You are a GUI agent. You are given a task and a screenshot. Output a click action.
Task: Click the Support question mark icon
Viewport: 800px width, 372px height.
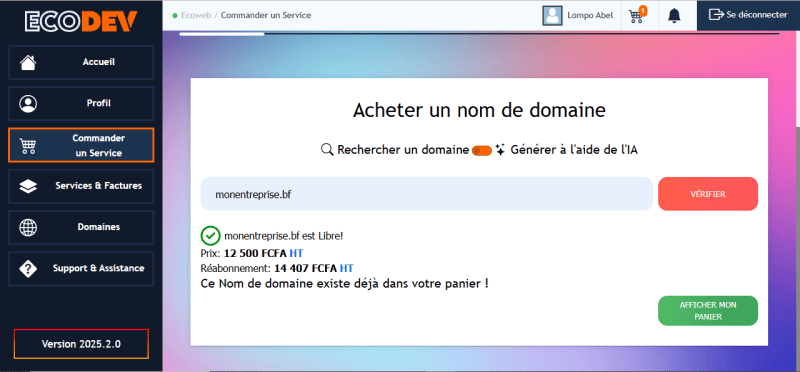pyautogui.click(x=28, y=269)
